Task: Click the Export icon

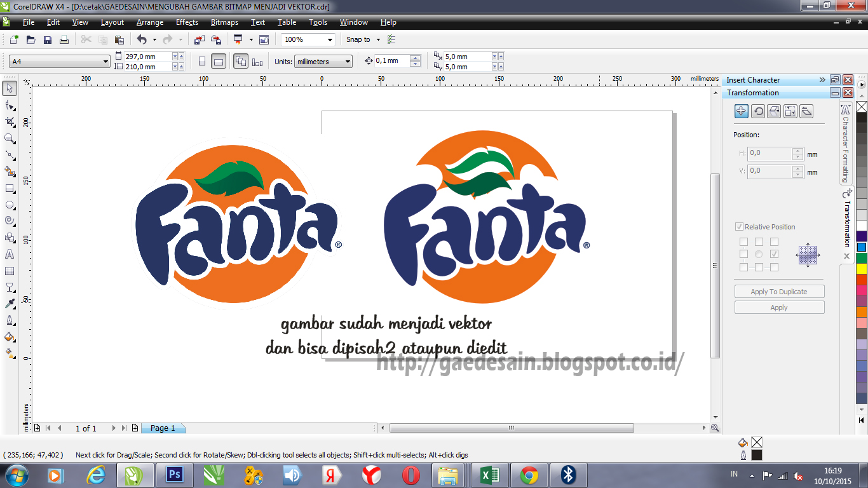Action: pos(216,39)
